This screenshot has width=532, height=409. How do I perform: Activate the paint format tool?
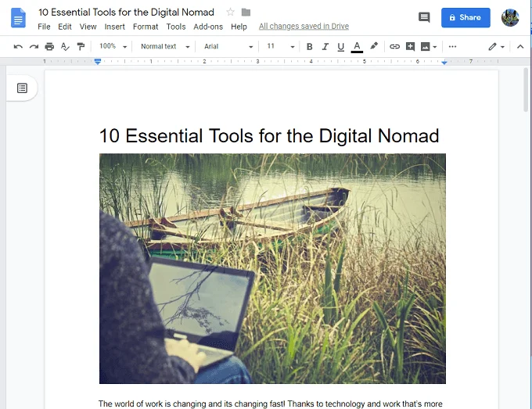[x=81, y=46]
